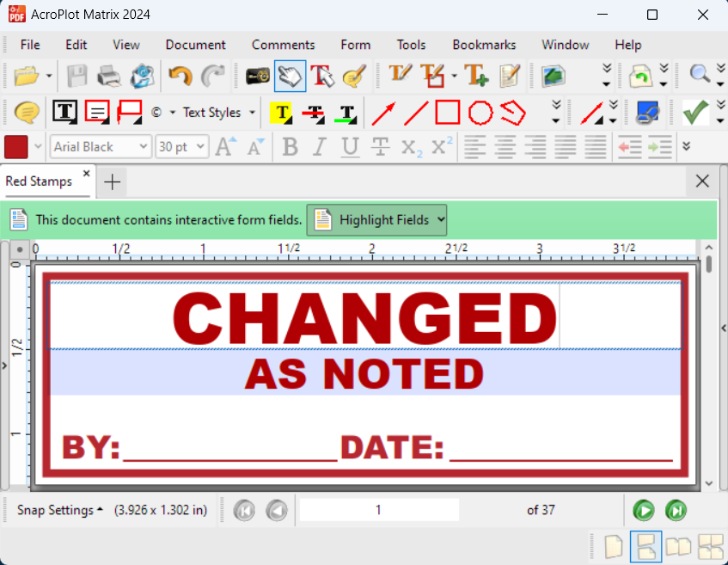Open the Comments menu
728x565 pixels.
[283, 45]
